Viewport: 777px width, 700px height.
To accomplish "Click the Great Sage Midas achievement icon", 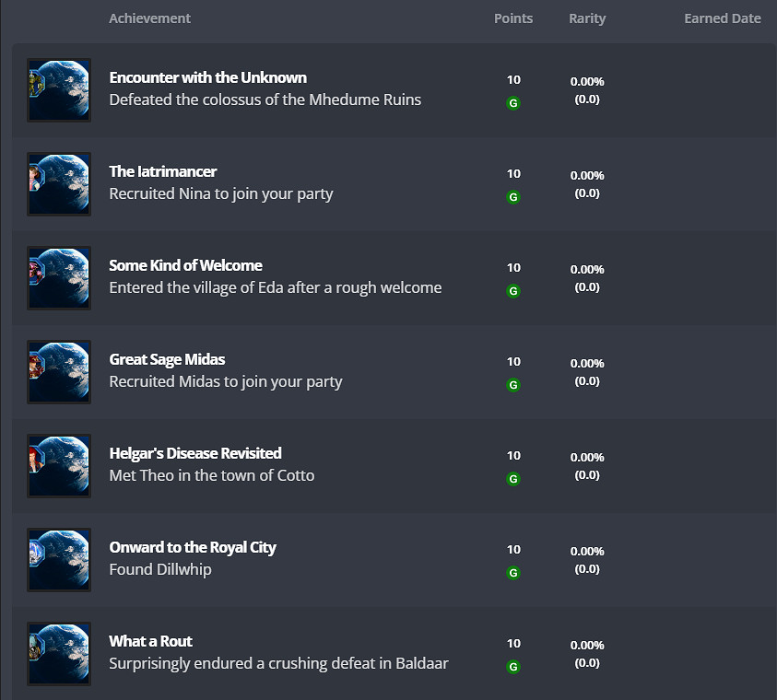I will click(x=59, y=372).
